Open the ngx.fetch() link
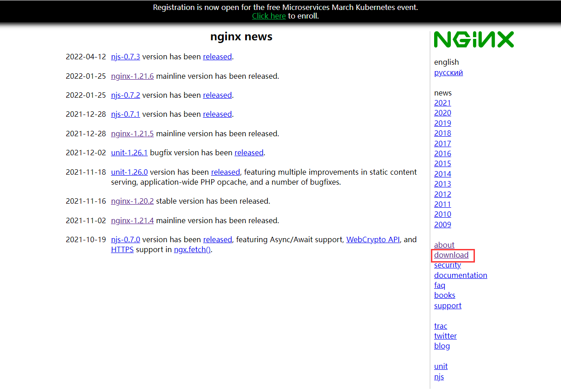 (192, 249)
